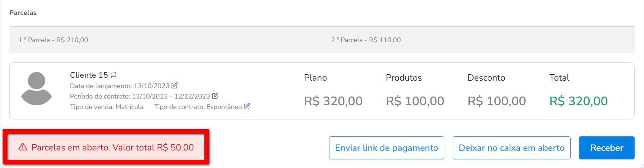
Task: Click the client avatar picture
Action: 36,89
